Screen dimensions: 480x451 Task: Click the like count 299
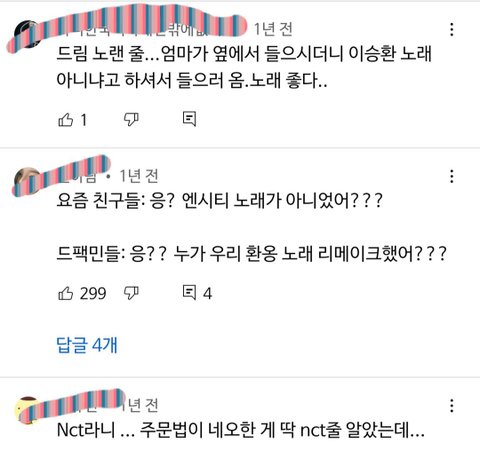(x=93, y=293)
